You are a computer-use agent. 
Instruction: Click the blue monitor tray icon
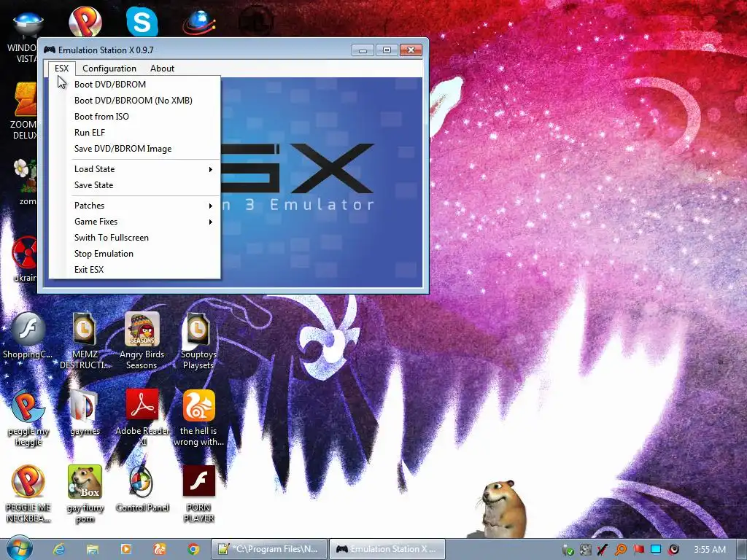(656, 550)
